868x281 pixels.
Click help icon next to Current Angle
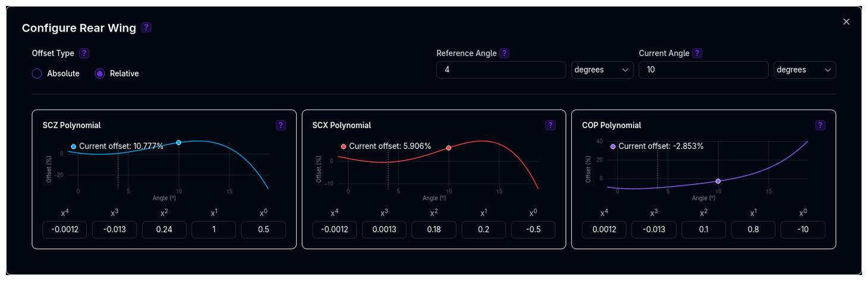click(697, 54)
